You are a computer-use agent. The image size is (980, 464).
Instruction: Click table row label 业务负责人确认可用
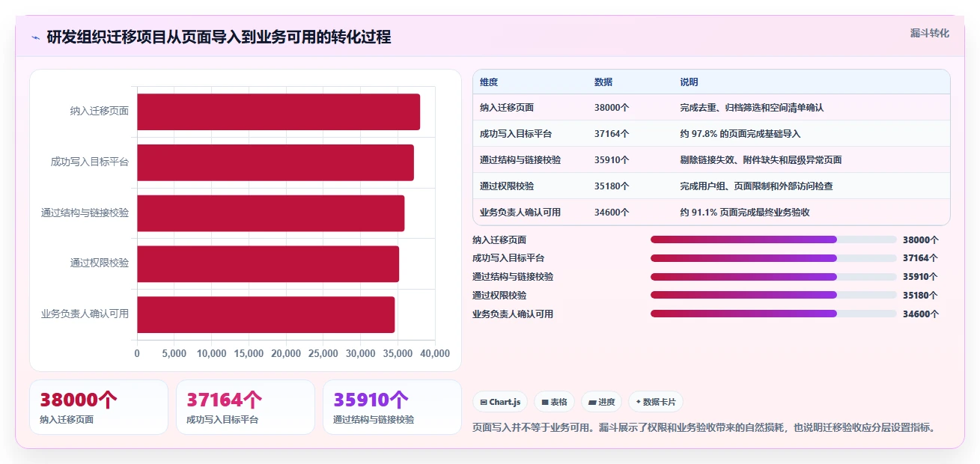(x=520, y=213)
